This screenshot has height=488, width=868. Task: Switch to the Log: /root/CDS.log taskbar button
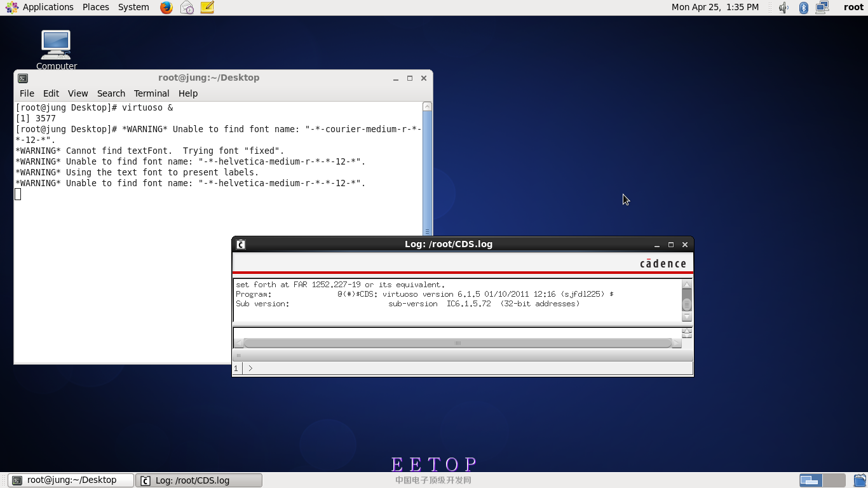pyautogui.click(x=199, y=480)
